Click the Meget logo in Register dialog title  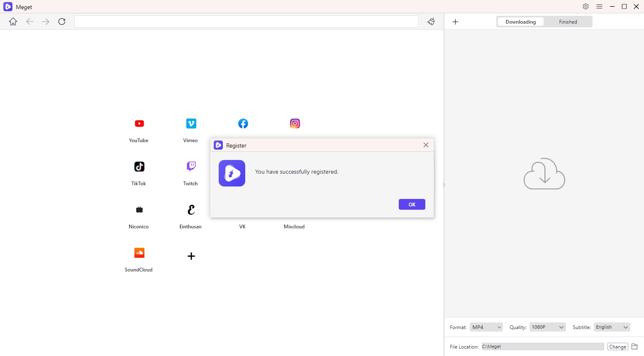coord(218,145)
